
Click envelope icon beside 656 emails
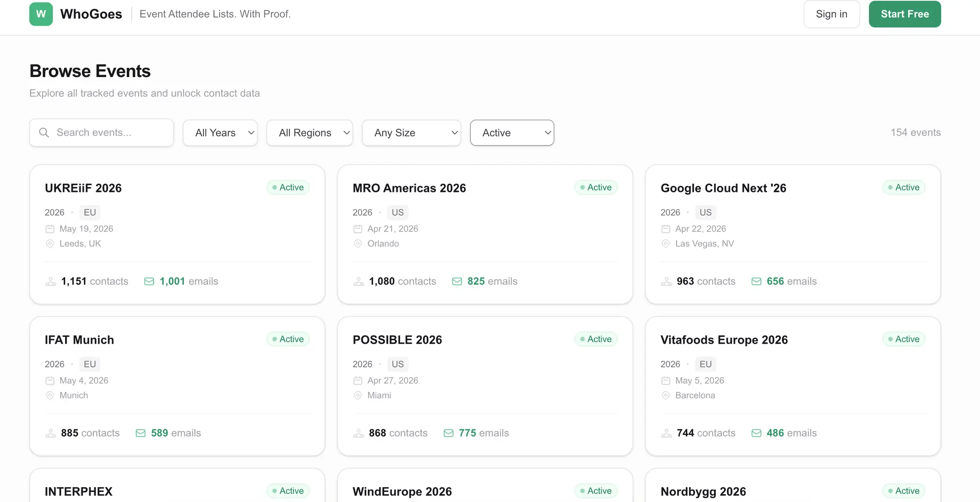click(x=757, y=281)
